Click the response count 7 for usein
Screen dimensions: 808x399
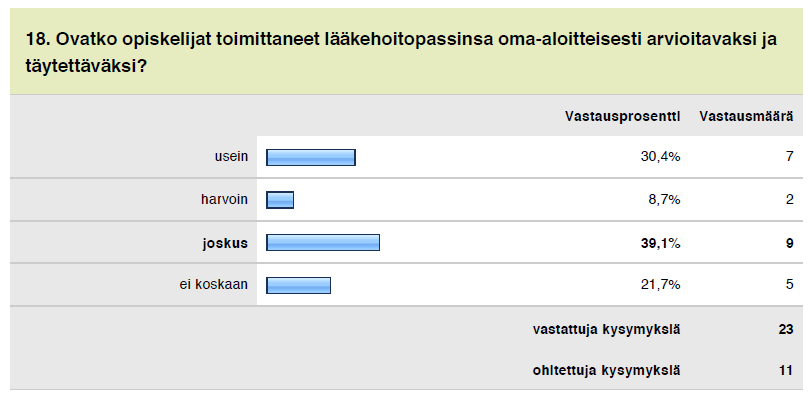click(789, 157)
